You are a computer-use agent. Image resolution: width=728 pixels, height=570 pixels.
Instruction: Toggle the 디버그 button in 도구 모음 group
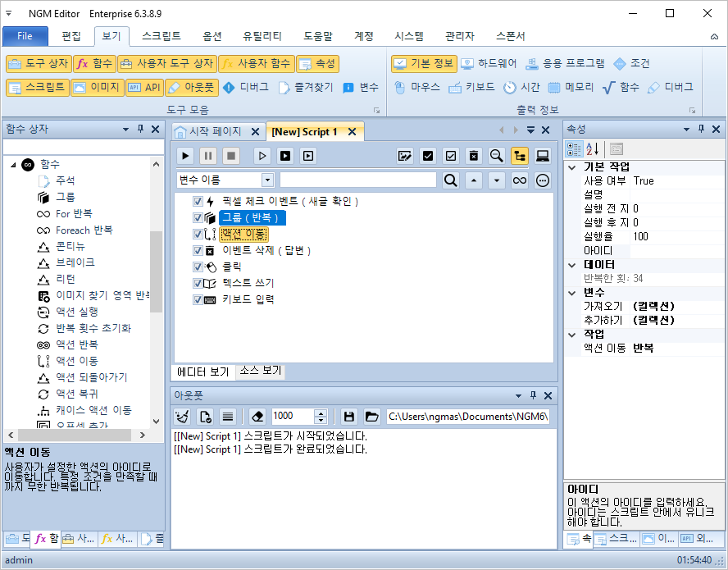(246, 87)
